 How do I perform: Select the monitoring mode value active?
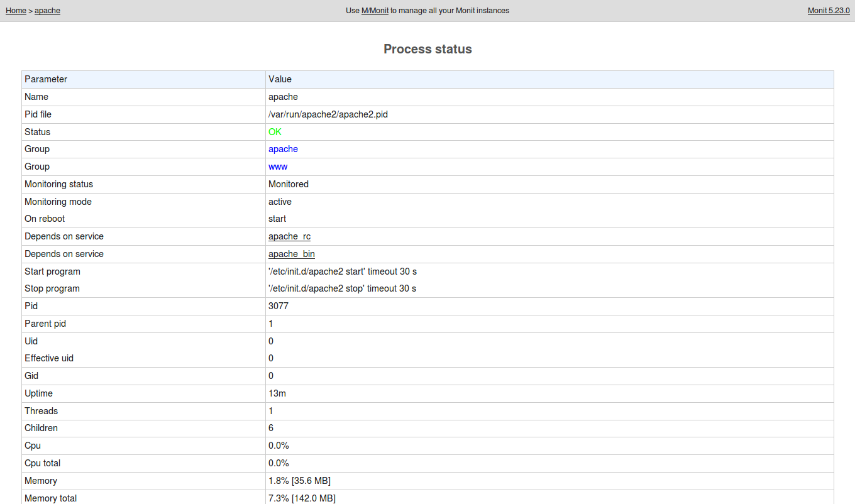click(280, 202)
